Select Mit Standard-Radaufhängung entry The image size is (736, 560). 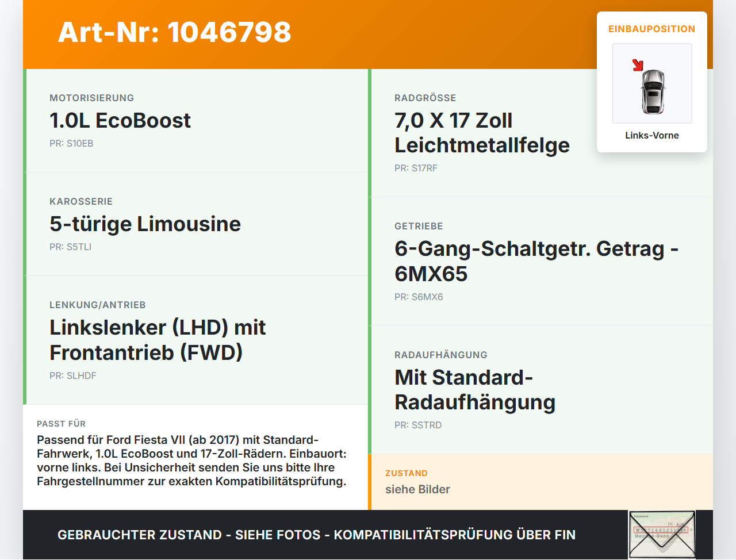tap(475, 390)
